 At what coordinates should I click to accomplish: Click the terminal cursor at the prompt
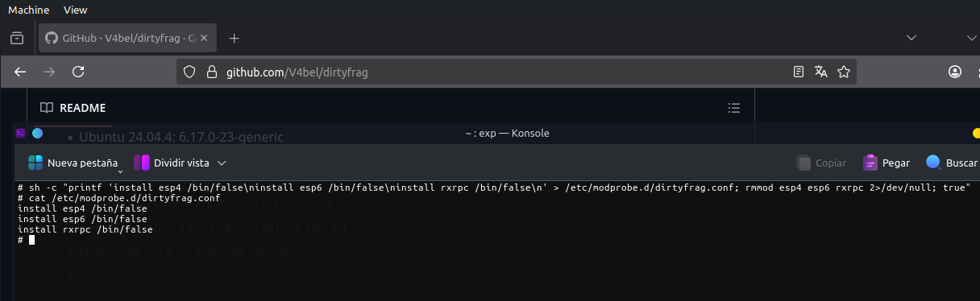[31, 240]
